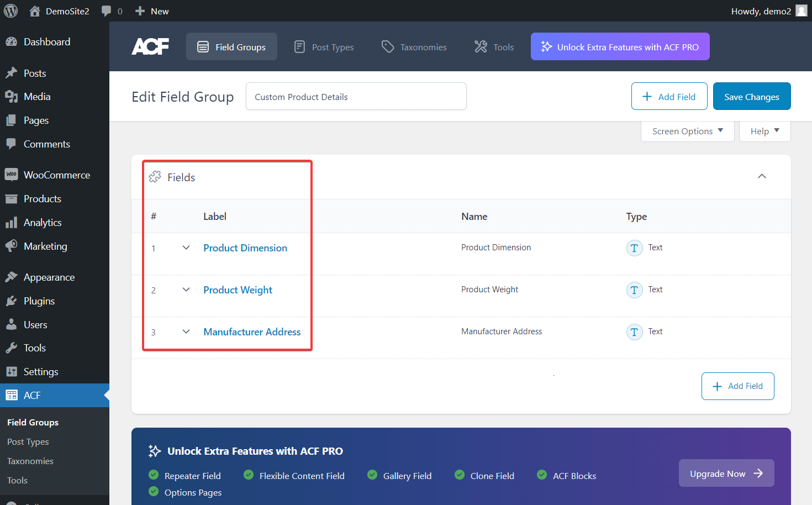Click text type icon for Product Weight
812x505 pixels.
tap(634, 290)
